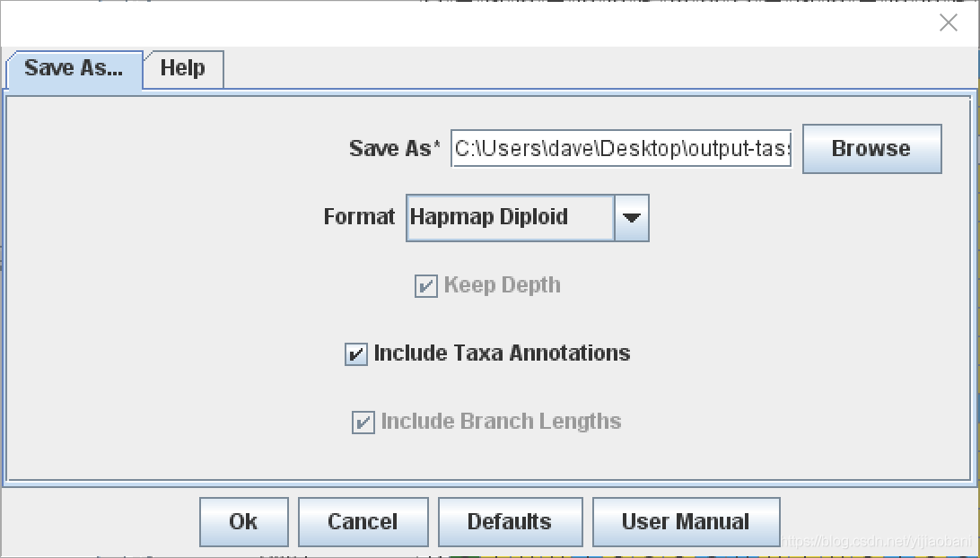Close the dialog with the X icon
The width and height of the screenshot is (980, 558).
pyautogui.click(x=949, y=23)
